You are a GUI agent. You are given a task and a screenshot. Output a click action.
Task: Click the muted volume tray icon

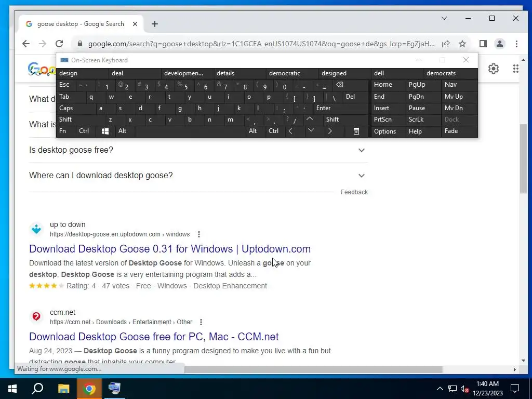pos(464,389)
